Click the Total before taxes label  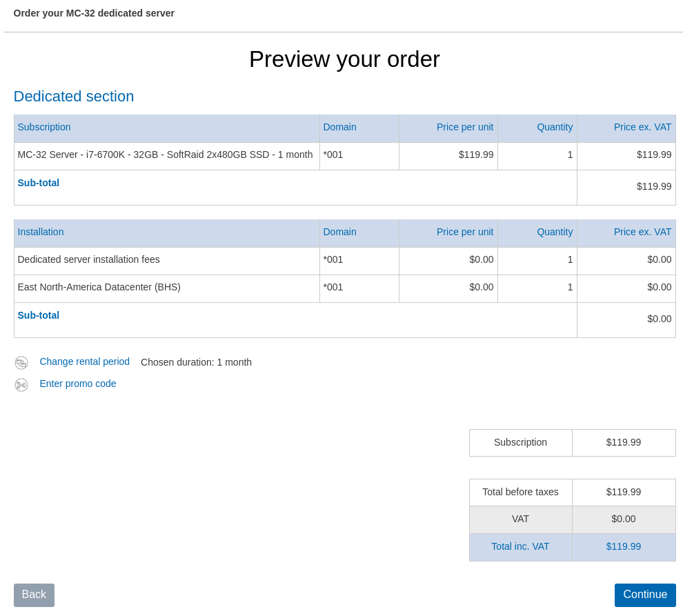click(x=520, y=493)
